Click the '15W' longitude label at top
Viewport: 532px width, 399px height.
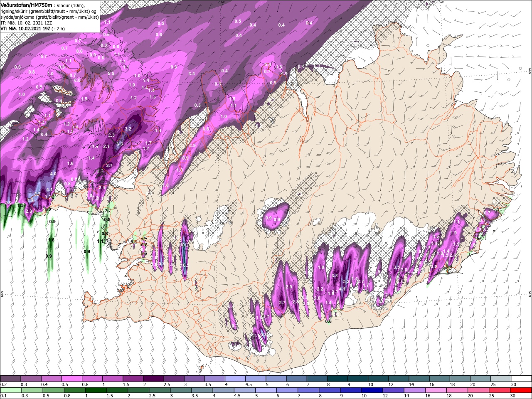[x=441, y=2]
